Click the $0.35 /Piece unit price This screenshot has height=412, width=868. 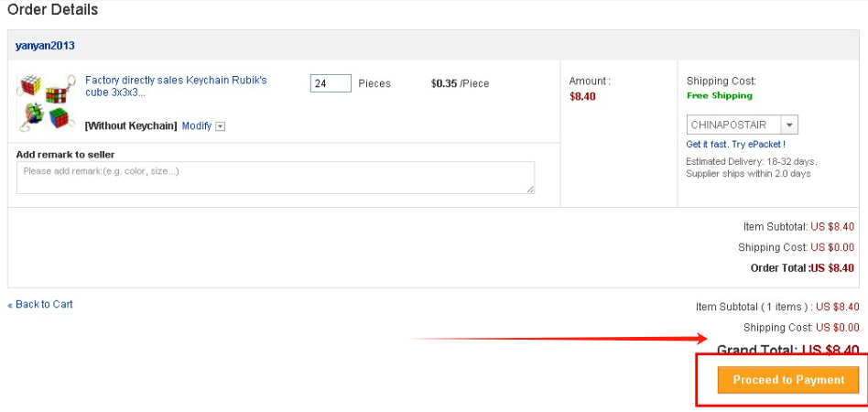pyautogui.click(x=460, y=83)
